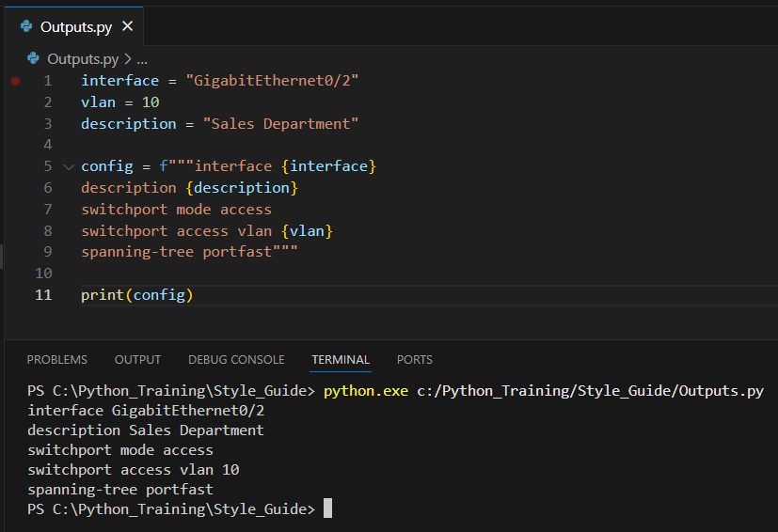Click 'switchport mode access' in the editor

point(177,210)
